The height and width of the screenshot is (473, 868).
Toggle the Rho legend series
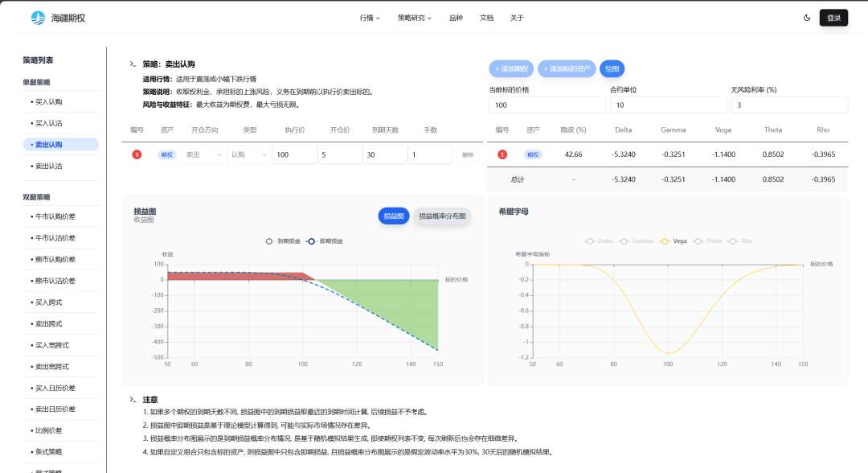[x=740, y=241]
